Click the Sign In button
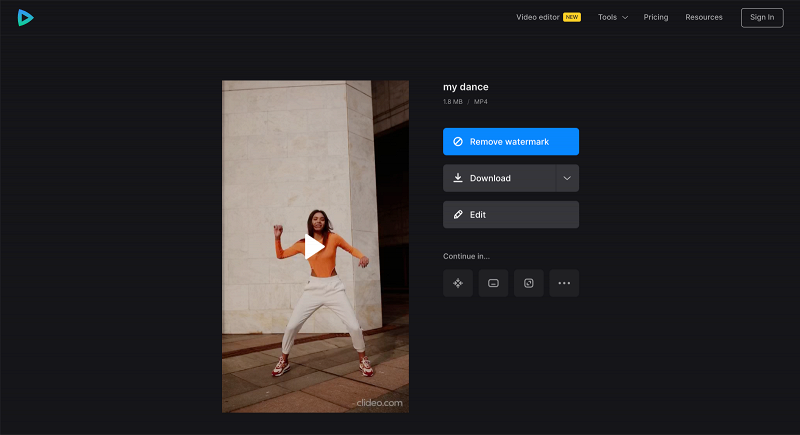The width and height of the screenshot is (800, 435). coord(762,17)
